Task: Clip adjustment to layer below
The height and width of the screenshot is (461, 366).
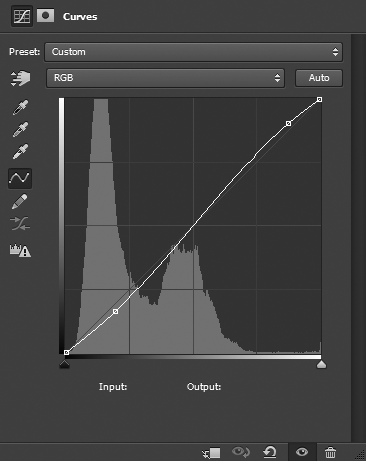Action: (x=211, y=453)
